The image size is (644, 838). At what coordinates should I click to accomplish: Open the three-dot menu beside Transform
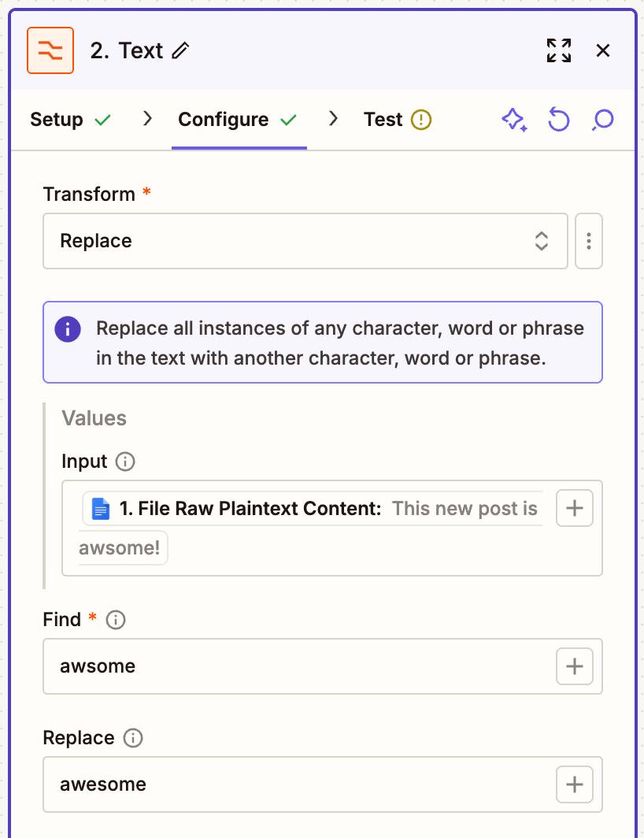[588, 241]
